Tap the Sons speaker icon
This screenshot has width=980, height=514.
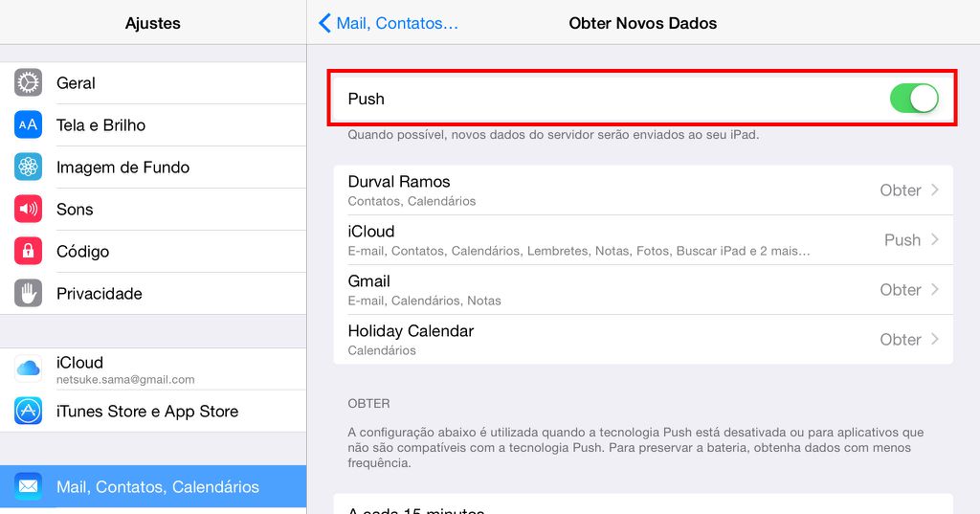tap(28, 209)
